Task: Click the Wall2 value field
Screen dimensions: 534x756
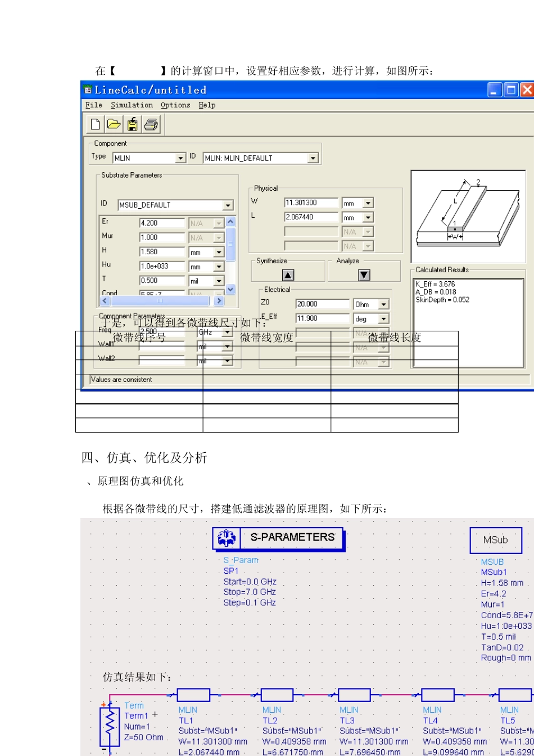Action: [162, 361]
